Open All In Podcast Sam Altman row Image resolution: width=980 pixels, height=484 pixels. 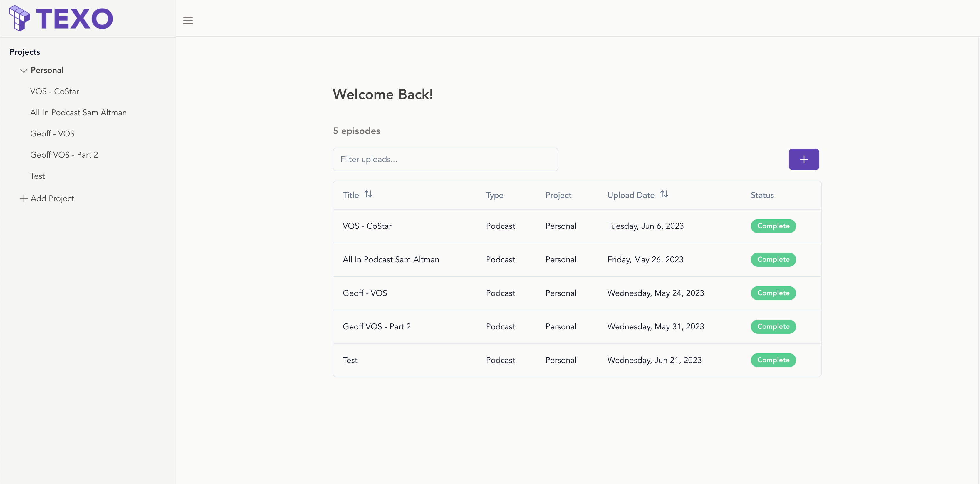click(391, 260)
